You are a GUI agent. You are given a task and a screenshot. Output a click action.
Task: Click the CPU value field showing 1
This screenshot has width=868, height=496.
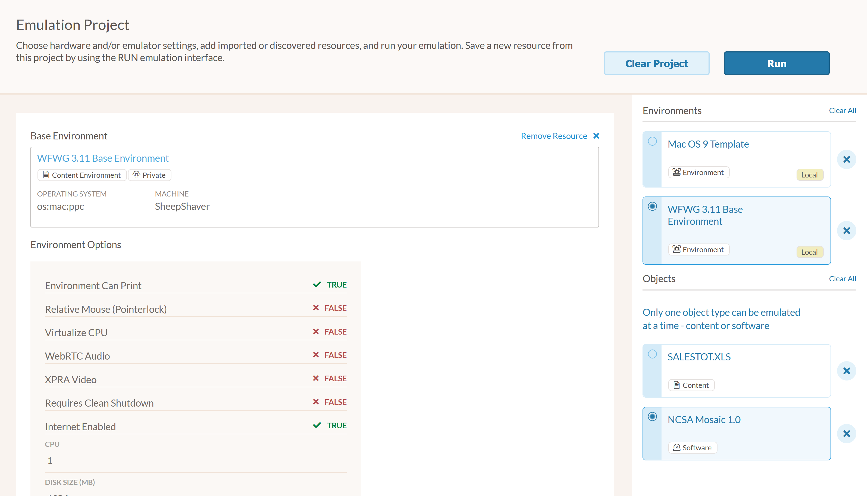(195, 461)
